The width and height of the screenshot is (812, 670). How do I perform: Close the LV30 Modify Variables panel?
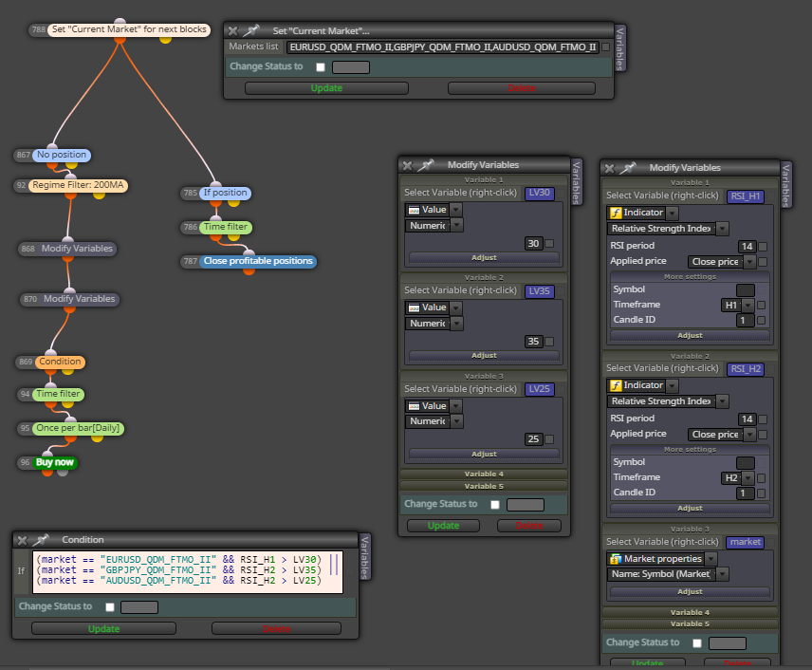(x=408, y=166)
